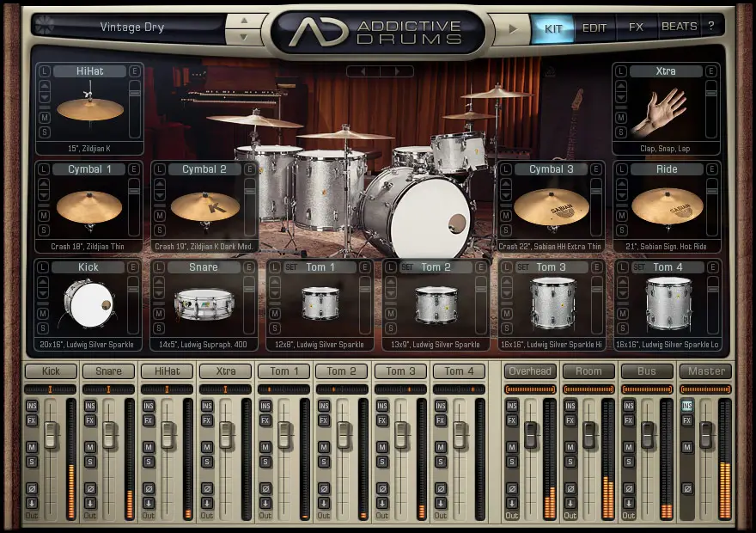Open the E edit button on HiHat slot

pyautogui.click(x=135, y=71)
